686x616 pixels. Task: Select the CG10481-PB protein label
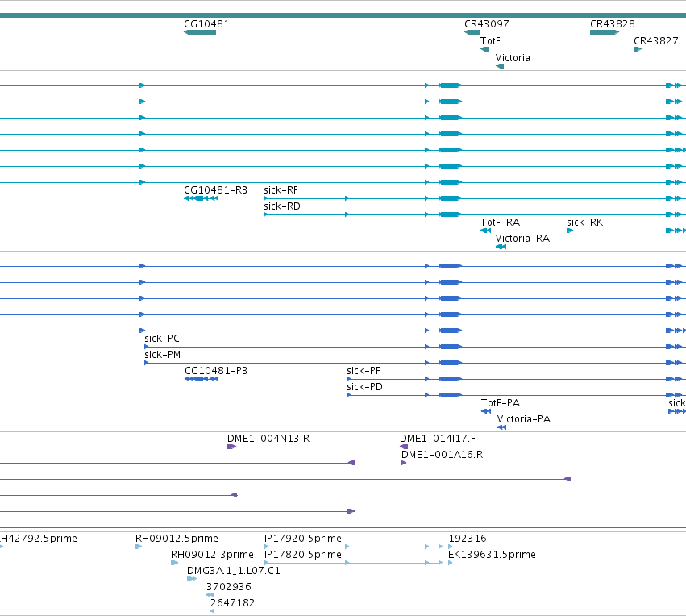click(216, 371)
